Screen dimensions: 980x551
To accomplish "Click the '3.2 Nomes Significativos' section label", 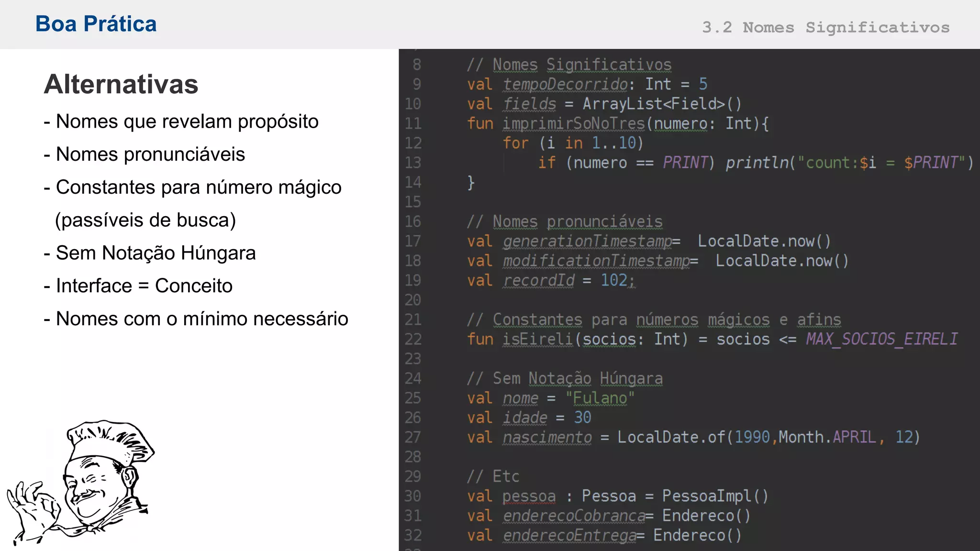I will click(825, 27).
